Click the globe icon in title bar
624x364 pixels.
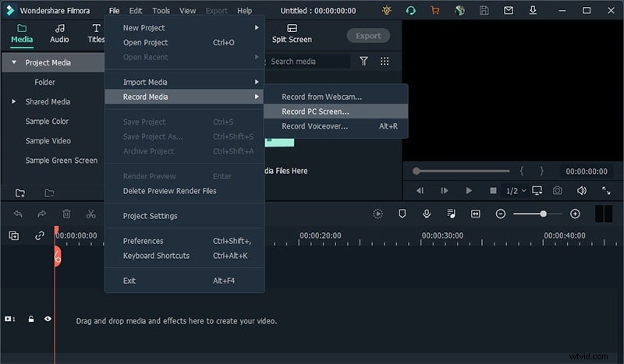[459, 11]
